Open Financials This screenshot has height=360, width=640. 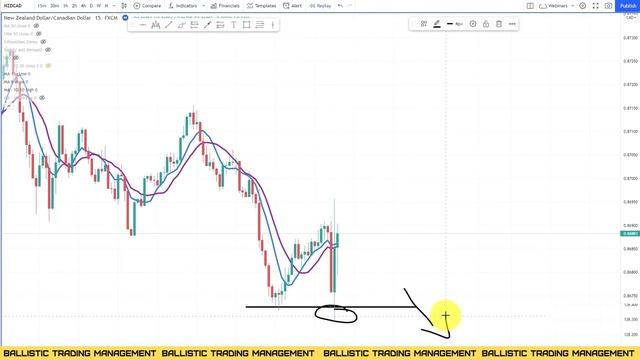pyautogui.click(x=225, y=6)
